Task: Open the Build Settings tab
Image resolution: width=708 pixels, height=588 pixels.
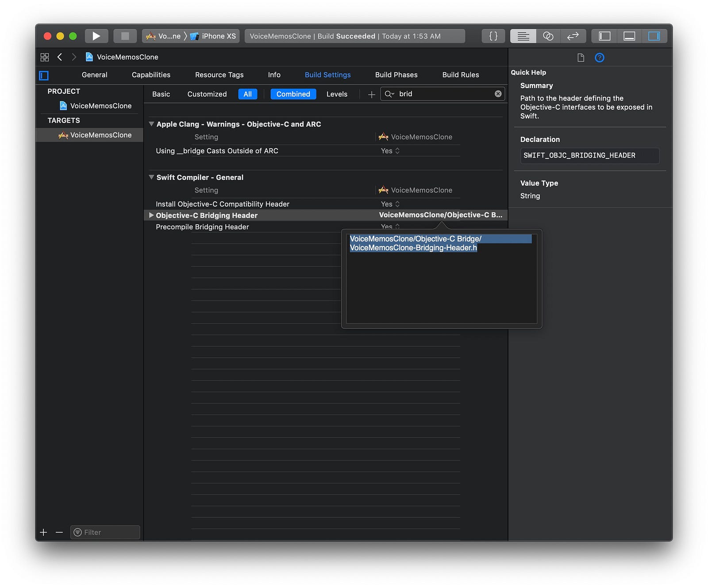Action: pyautogui.click(x=327, y=75)
